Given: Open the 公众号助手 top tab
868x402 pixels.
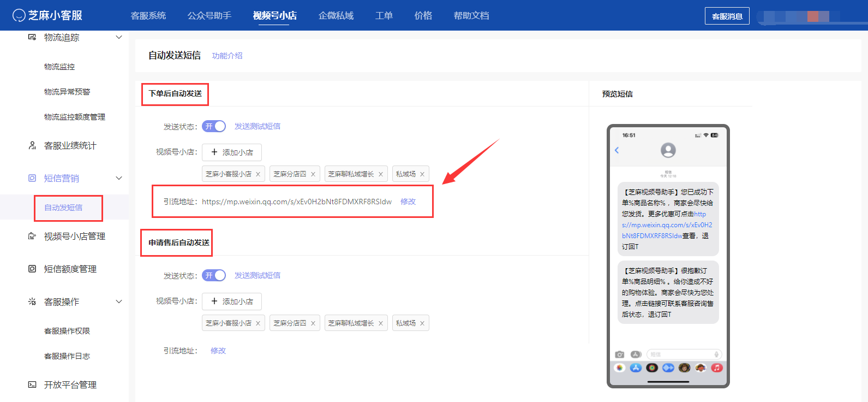Looking at the screenshot, I should [x=209, y=16].
